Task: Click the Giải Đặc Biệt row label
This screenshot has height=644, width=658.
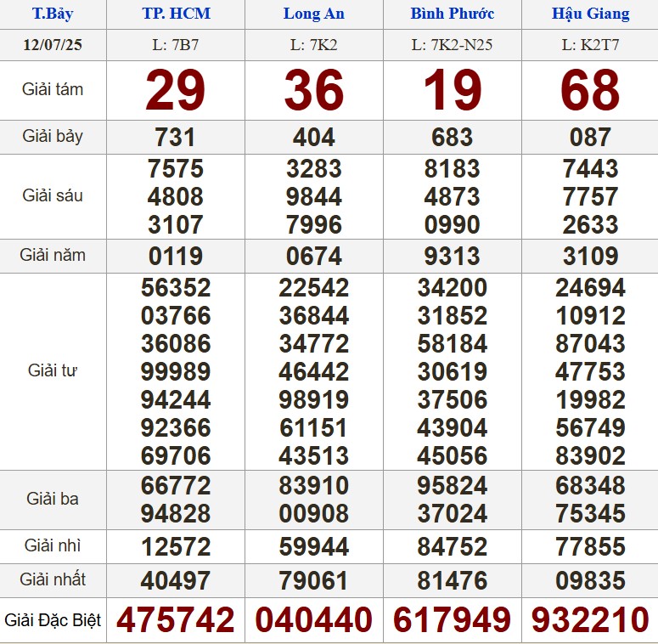Action: (x=53, y=620)
